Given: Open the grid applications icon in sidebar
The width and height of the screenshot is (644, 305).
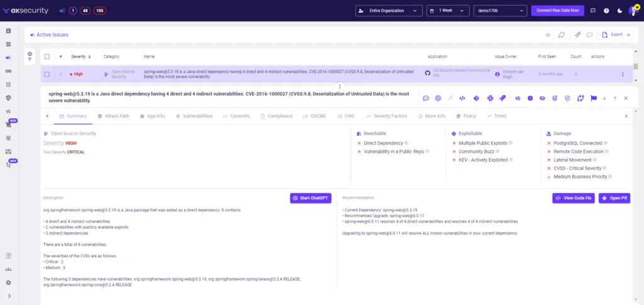Looking at the screenshot, I should pyautogui.click(x=8, y=84).
